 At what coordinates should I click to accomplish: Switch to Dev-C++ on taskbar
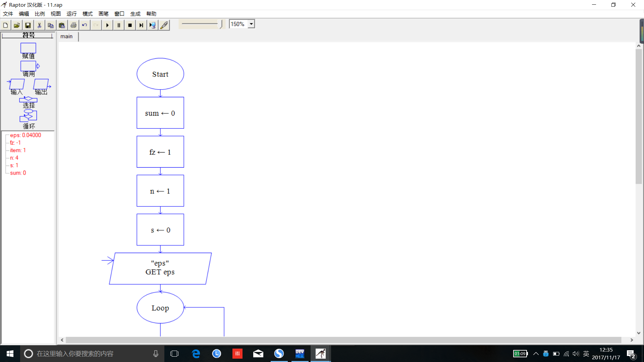tap(300, 354)
